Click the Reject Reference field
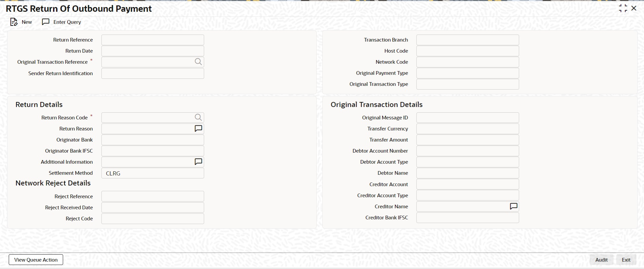This screenshot has width=644, height=269. (x=153, y=197)
